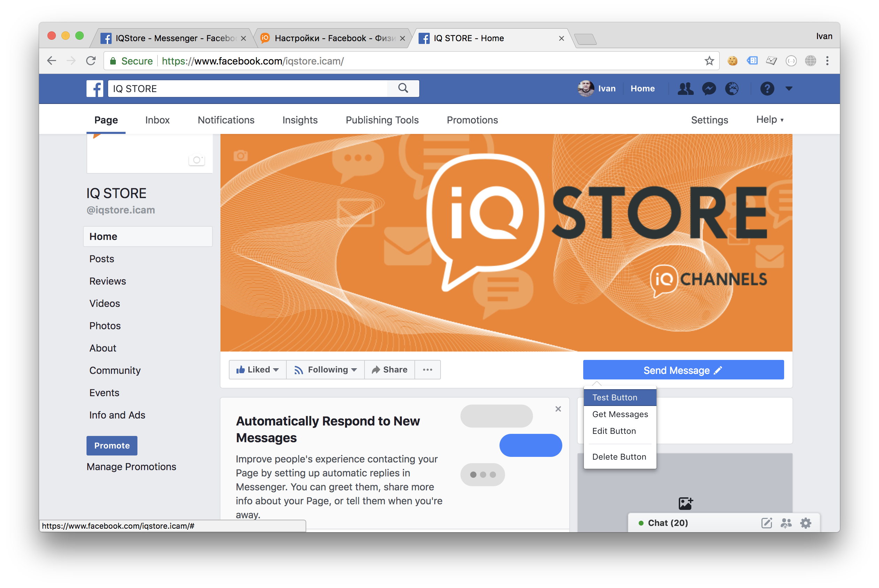Click the add photo icon
The width and height of the screenshot is (879, 588).
click(x=685, y=503)
